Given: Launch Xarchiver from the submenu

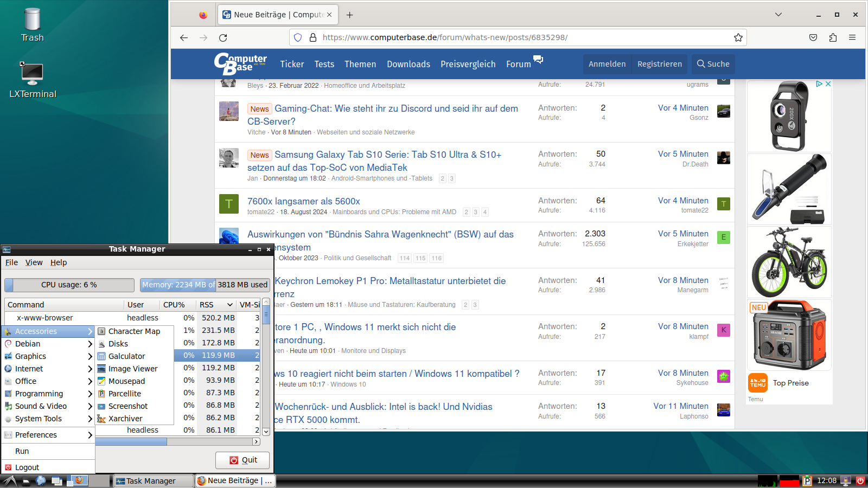Looking at the screenshot, I should 134,419.
